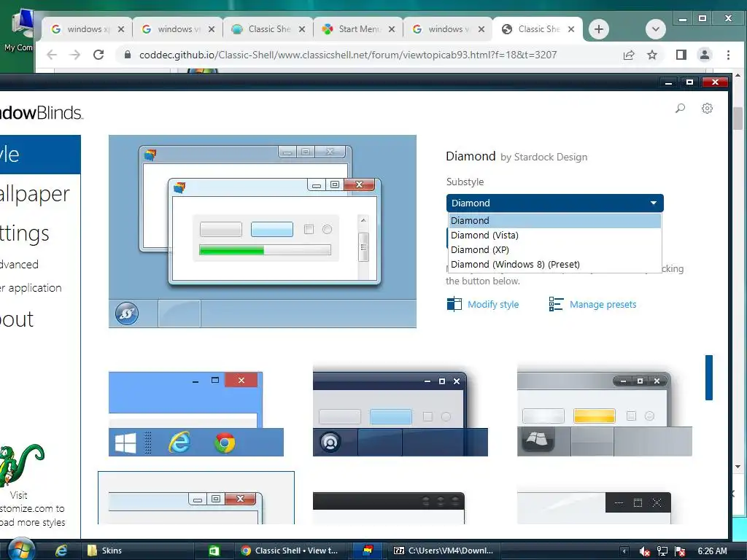This screenshot has height=560, width=747.
Task: Launch Internet Explorer from the taskbar
Action: click(61, 551)
